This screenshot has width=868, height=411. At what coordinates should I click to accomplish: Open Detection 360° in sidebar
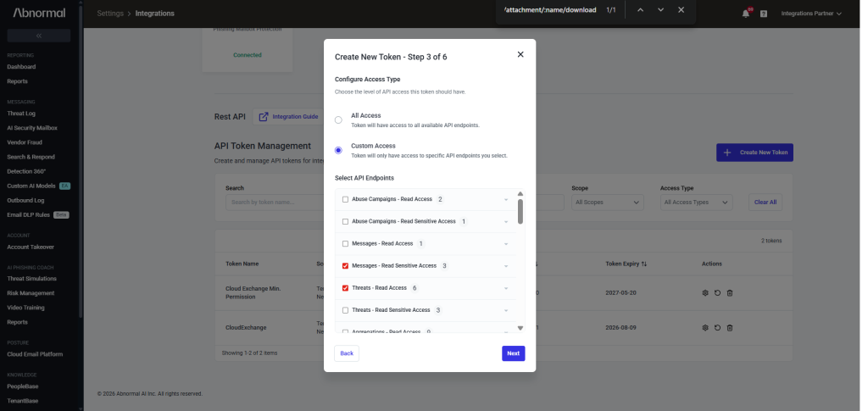26,171
